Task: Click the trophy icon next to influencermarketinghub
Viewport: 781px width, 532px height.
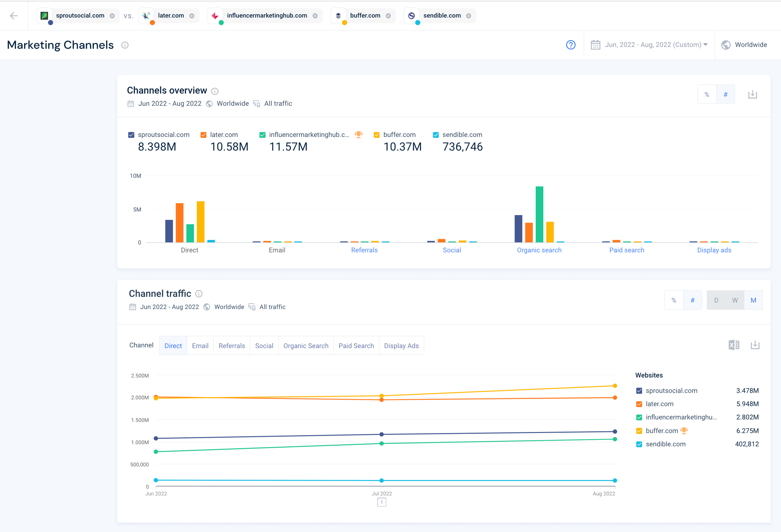Action: click(358, 134)
